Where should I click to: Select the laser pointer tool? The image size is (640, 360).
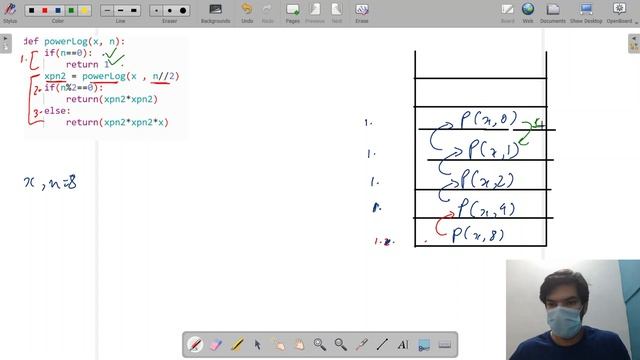(362, 344)
